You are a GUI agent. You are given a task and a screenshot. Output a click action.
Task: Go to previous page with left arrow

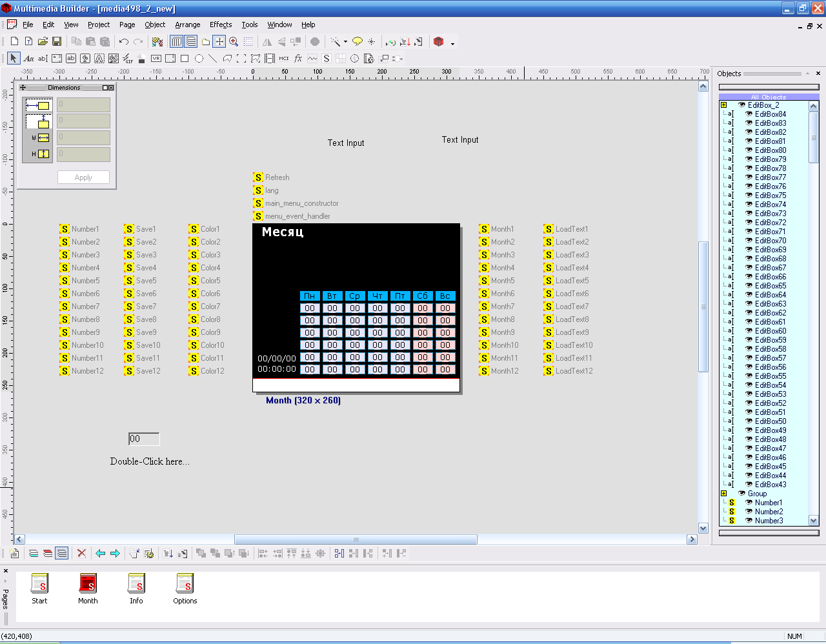(x=100, y=553)
